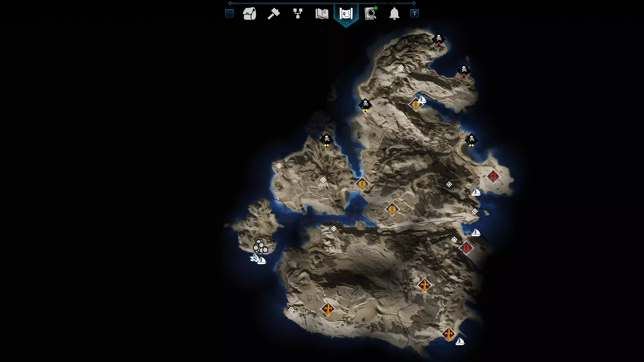Open the book with magnifying glass
This screenshot has width=644, height=362.
pos(370,14)
